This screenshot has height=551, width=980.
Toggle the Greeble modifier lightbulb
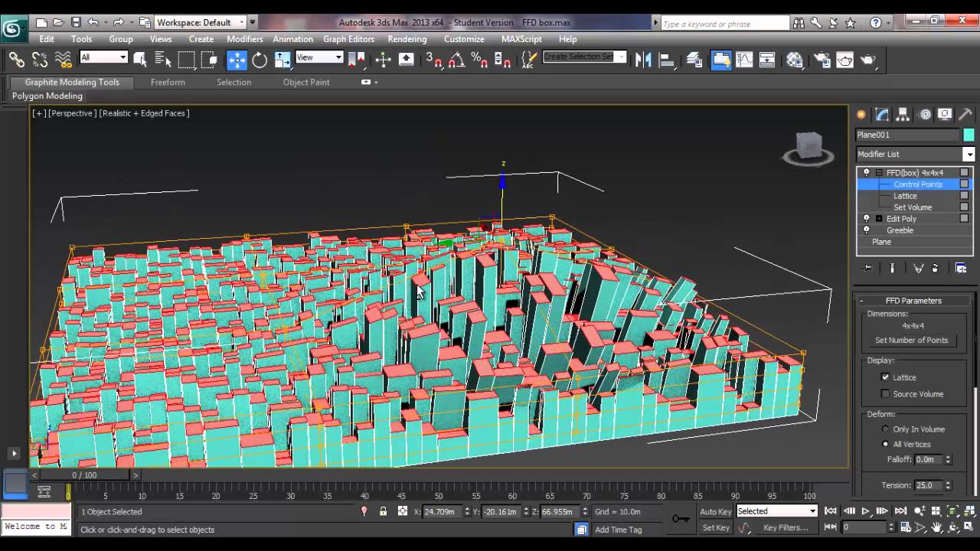(x=866, y=230)
